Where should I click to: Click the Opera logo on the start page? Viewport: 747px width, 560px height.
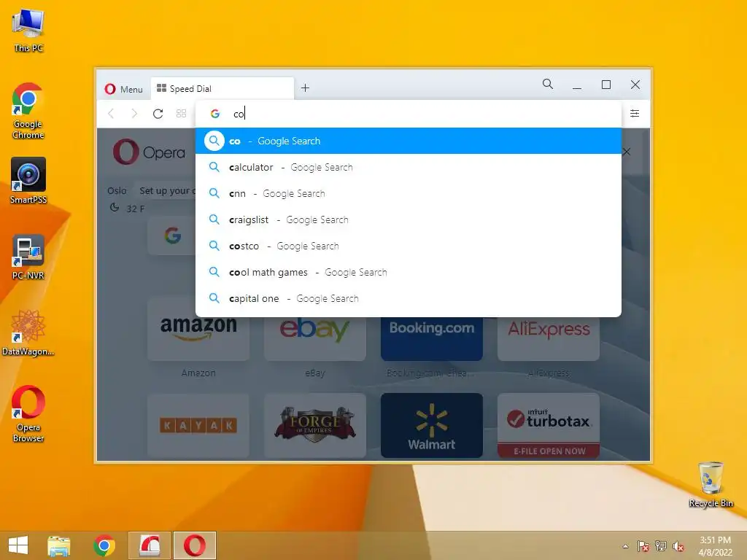pos(149,152)
